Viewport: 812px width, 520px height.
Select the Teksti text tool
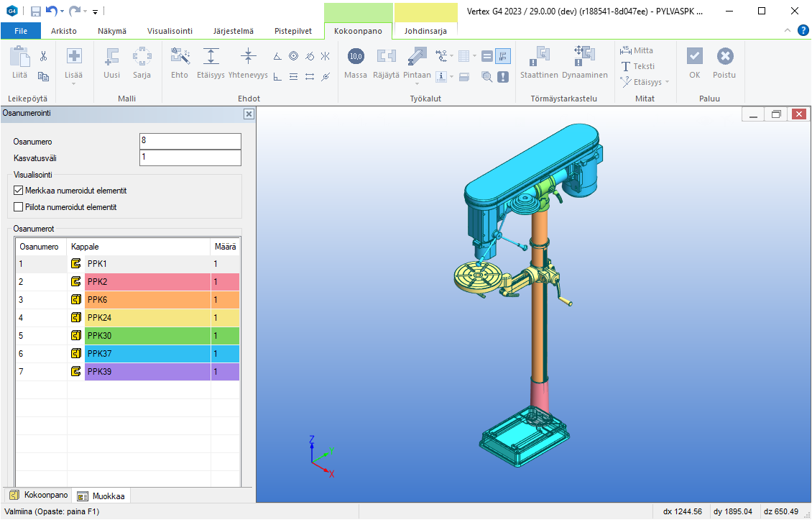637,66
